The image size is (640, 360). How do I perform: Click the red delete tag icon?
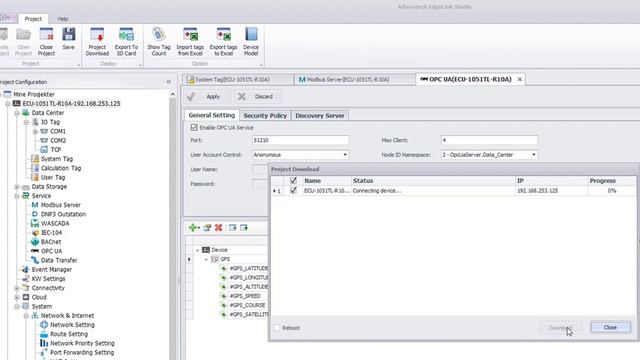pyautogui.click(x=218, y=228)
